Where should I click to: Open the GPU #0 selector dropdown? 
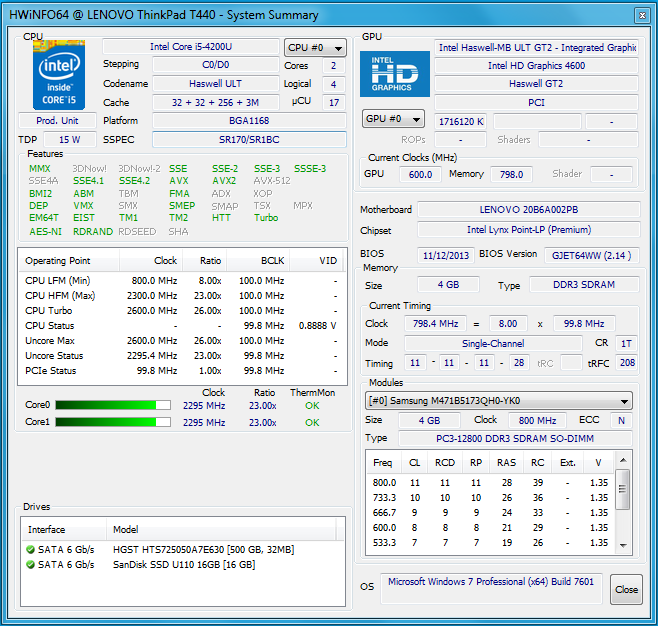(x=393, y=119)
